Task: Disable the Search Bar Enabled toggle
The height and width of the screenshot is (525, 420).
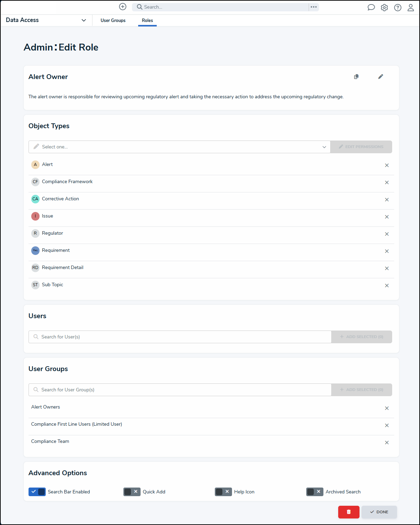Action: (37, 492)
